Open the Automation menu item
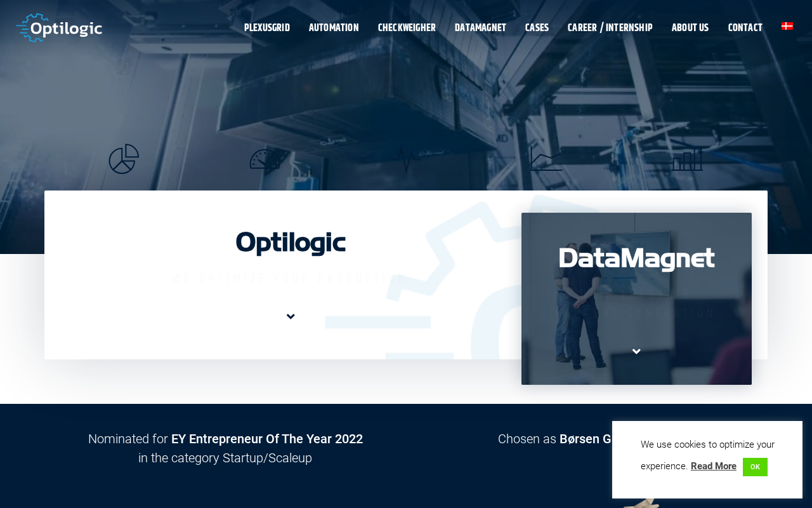Screen dimensions: 812x508 334,27
